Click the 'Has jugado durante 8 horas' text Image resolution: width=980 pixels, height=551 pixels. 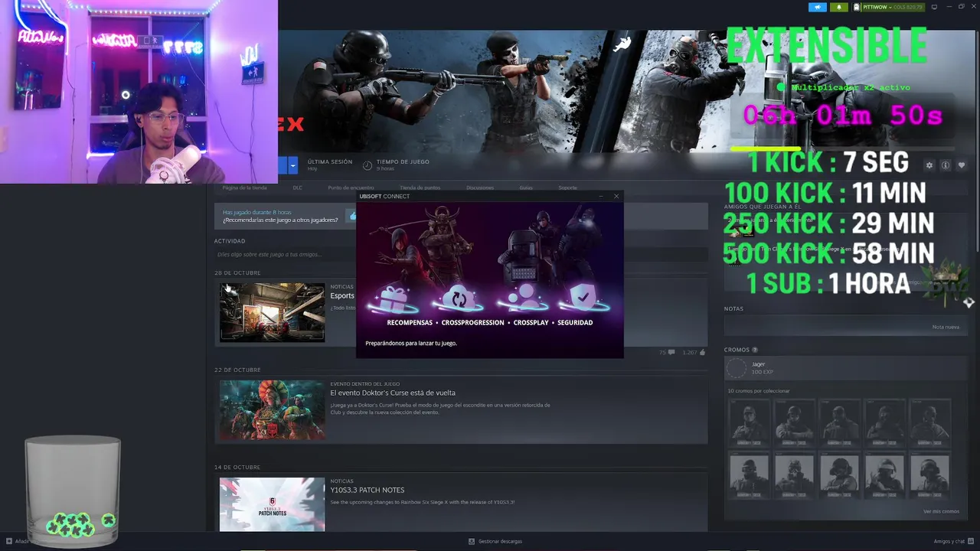(x=257, y=212)
